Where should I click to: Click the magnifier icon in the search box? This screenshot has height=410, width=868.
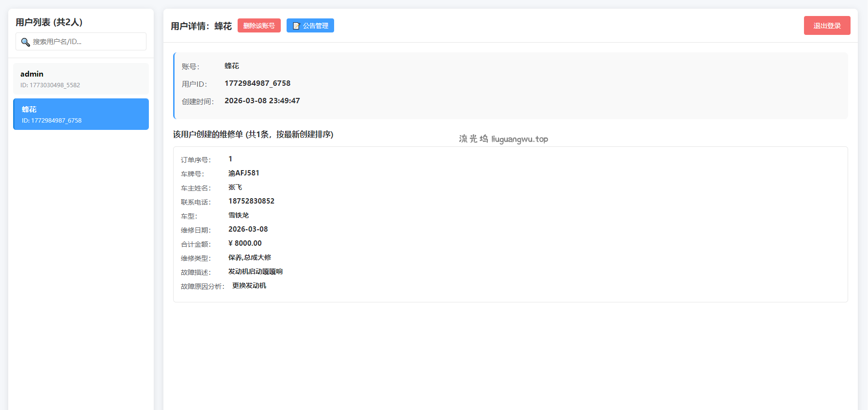(x=26, y=42)
